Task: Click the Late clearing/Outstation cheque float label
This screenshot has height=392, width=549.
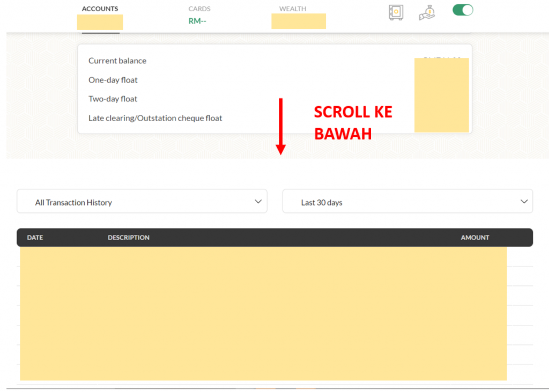Action: pos(155,118)
